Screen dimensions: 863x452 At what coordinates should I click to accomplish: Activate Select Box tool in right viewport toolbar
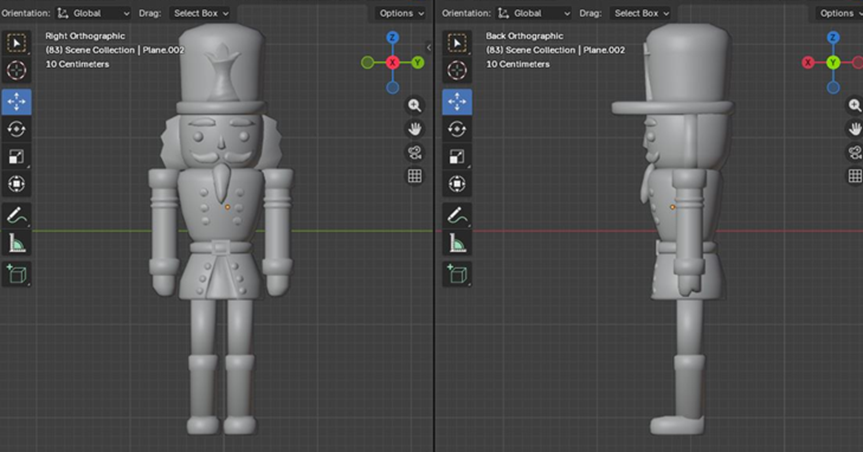click(457, 43)
